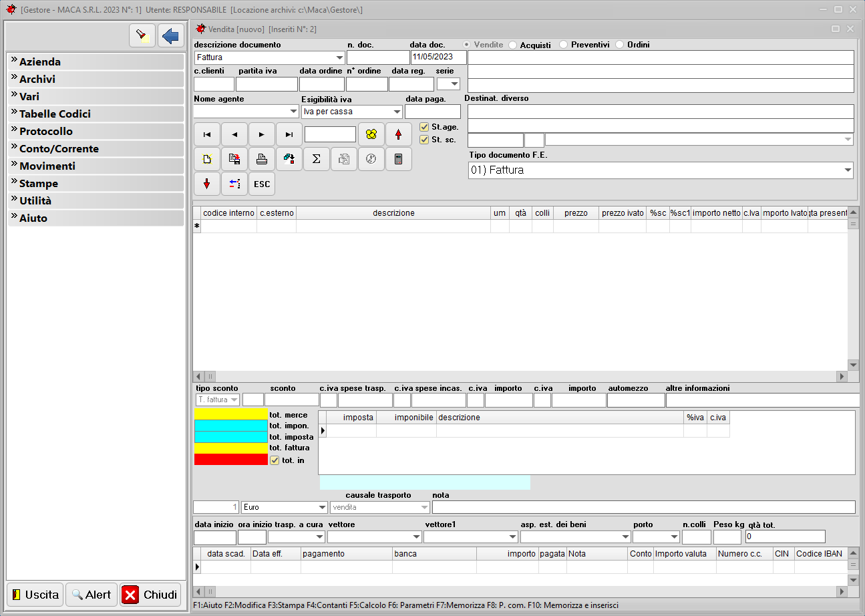The height and width of the screenshot is (616, 865).
Task: Select the Acquisti radio button
Action: 513,45
